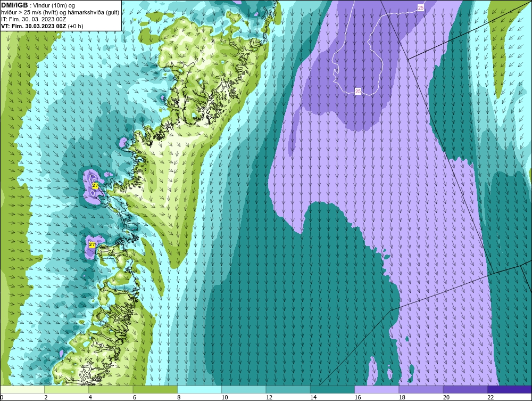532x401 pixels.
Task: Click the DMI/IGB title text
Action: pyautogui.click(x=14, y=5)
